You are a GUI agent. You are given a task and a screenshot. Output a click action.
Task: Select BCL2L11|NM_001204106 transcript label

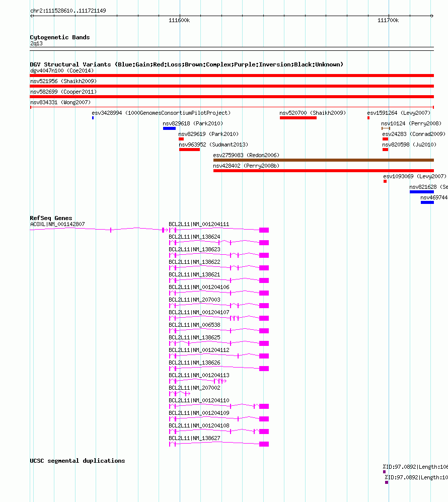(199, 287)
